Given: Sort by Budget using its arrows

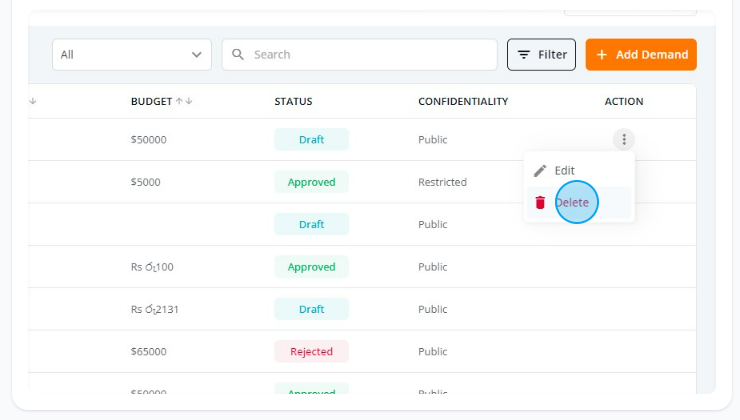Looking at the screenshot, I should click(x=184, y=101).
